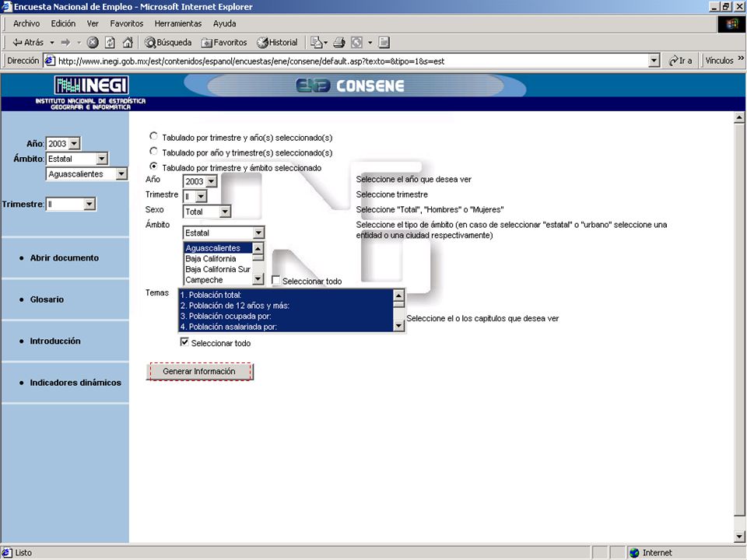
Task: Click the Print toolbar icon
Action: pos(339,42)
